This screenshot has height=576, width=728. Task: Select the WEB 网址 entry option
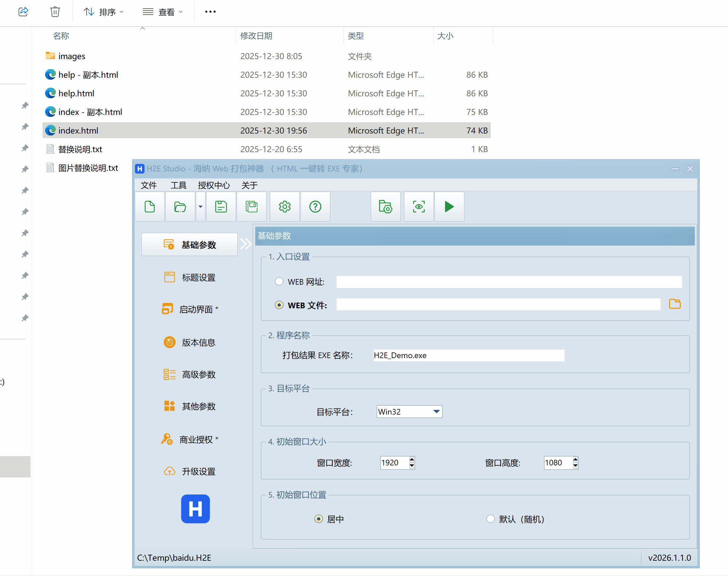[x=279, y=281]
